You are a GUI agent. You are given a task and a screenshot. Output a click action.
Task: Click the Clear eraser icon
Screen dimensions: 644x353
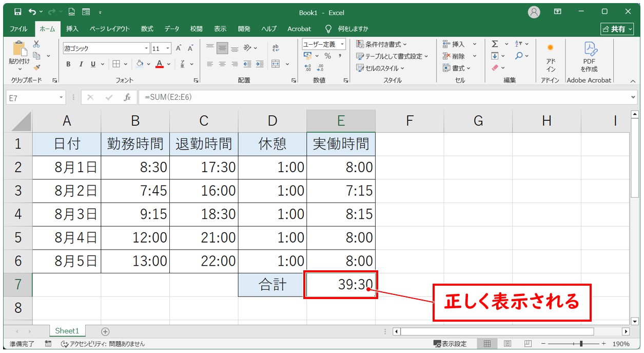[x=495, y=67]
